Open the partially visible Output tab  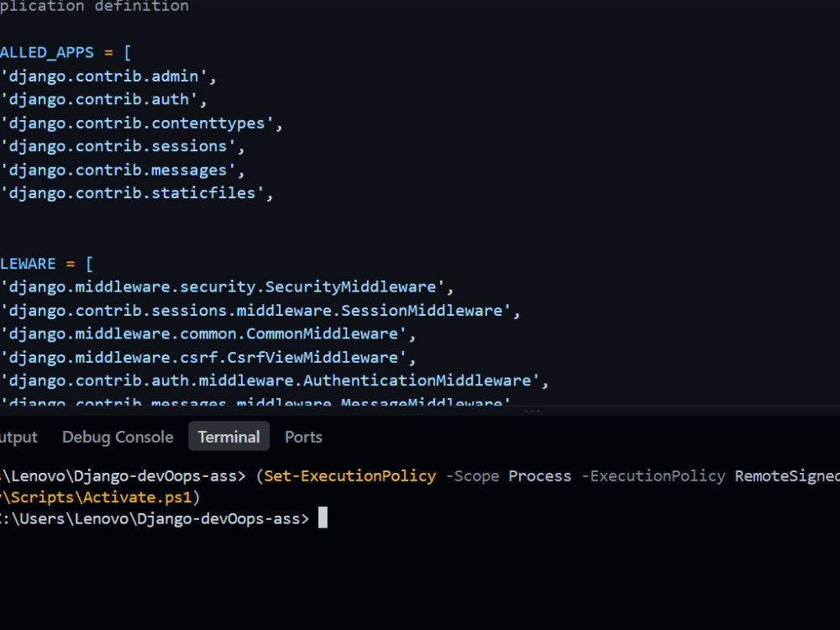(18, 437)
